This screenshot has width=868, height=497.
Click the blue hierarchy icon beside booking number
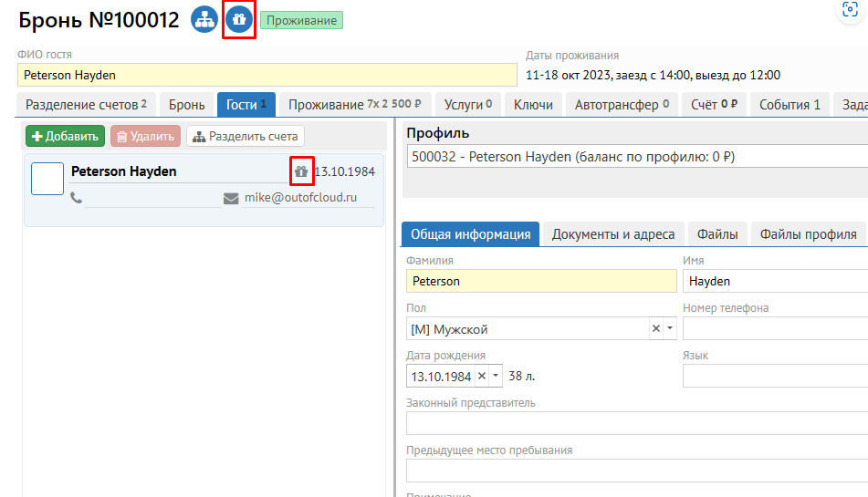click(x=204, y=20)
